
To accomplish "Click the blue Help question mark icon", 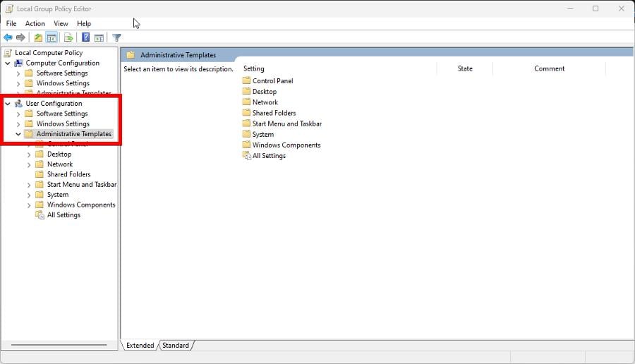I will coord(86,37).
